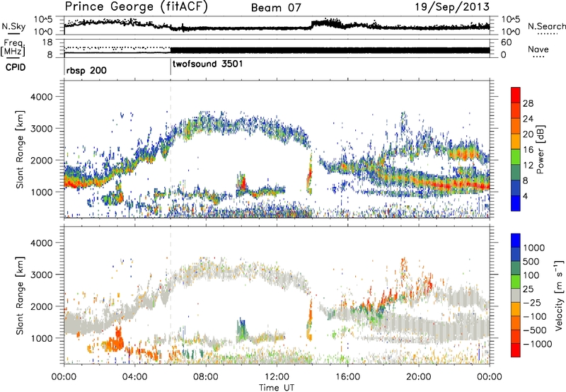The width and height of the screenshot is (566, 392).
Task: Click the '04:00' time tick label
Action: (135, 377)
